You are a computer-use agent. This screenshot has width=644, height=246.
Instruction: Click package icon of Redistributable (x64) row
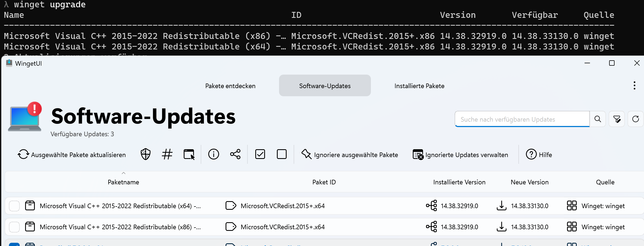(30, 205)
